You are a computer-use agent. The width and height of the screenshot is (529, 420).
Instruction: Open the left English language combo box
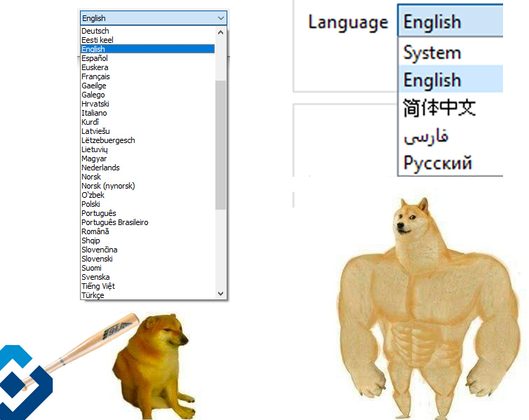(x=153, y=18)
